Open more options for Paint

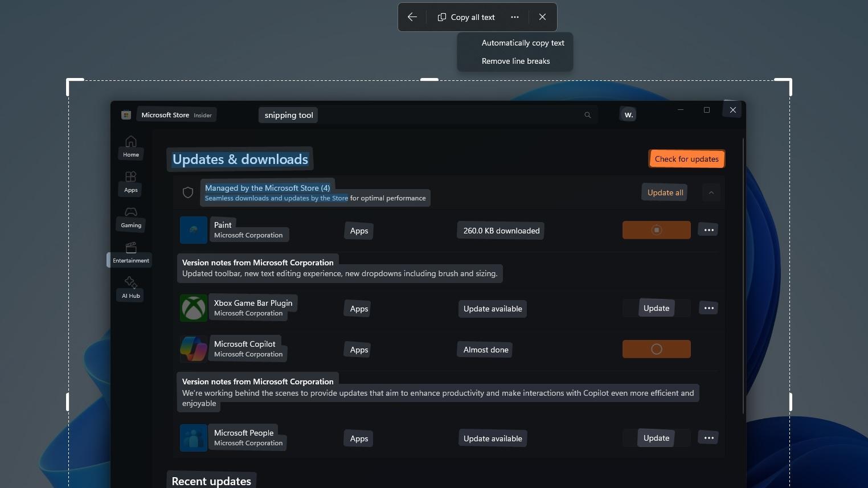tap(709, 230)
